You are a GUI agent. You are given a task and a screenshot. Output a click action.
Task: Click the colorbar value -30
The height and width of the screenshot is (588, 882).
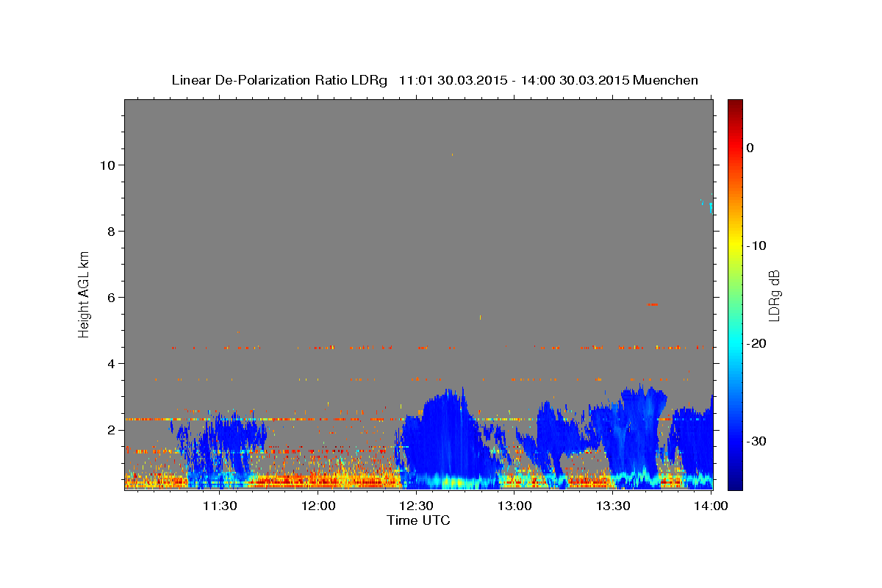click(756, 441)
